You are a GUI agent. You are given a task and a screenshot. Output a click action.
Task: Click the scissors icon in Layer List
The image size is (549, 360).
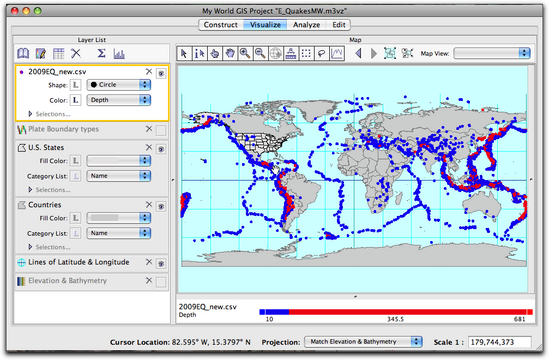click(x=76, y=54)
